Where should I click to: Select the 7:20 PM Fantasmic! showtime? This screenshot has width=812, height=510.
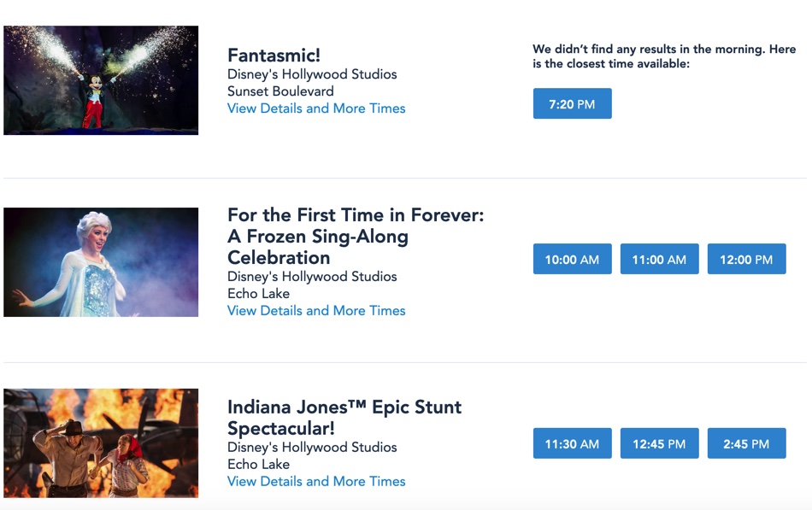coord(572,103)
